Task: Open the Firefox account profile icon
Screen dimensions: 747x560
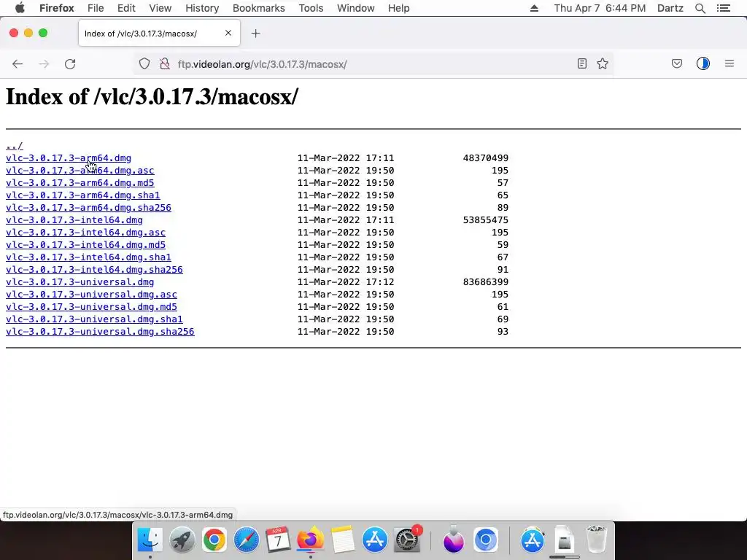Action: tap(703, 63)
